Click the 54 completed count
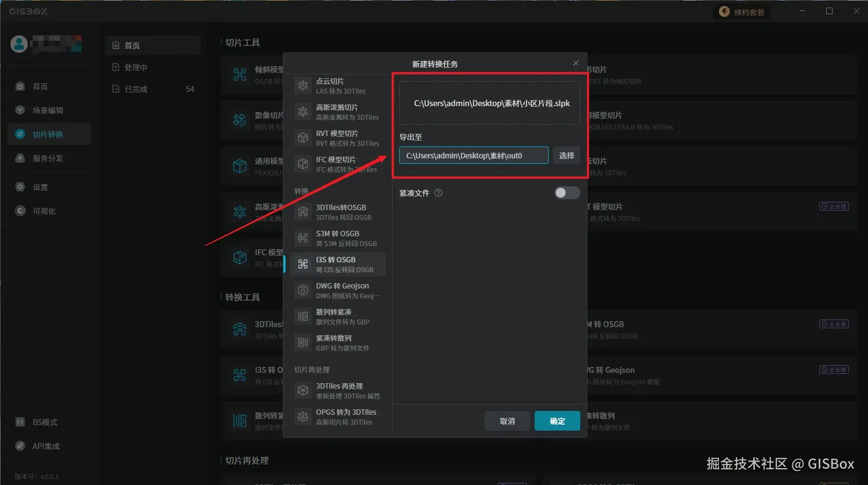868x485 pixels. 190,89
